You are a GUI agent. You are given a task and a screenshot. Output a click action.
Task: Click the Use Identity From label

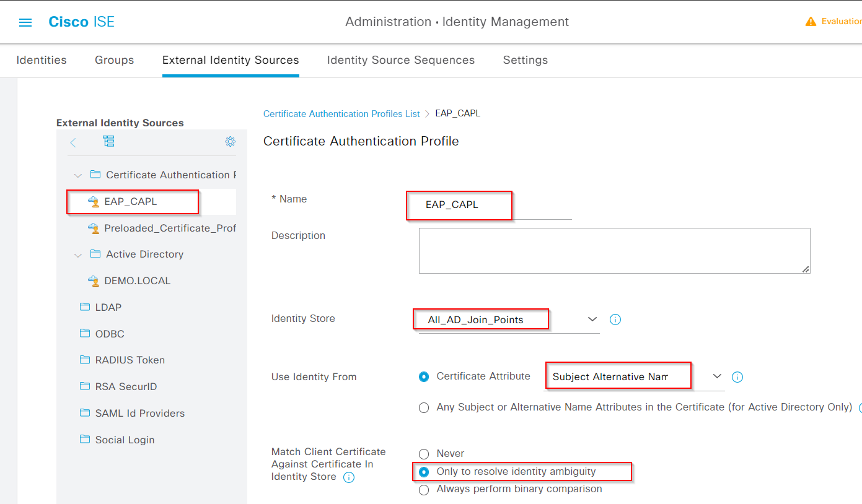pos(314,376)
